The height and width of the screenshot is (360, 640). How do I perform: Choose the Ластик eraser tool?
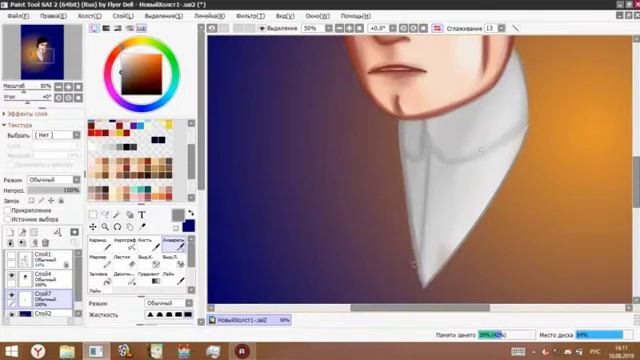[125, 261]
